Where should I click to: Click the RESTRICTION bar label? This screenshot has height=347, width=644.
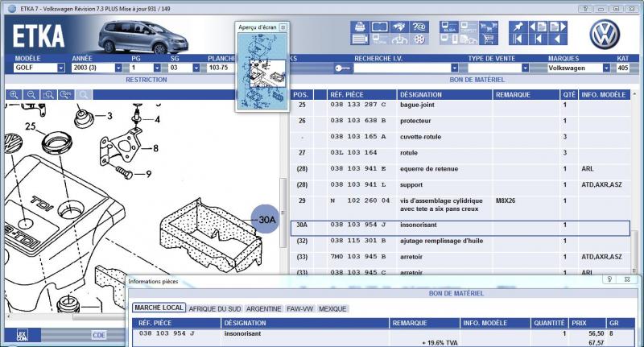147,80
